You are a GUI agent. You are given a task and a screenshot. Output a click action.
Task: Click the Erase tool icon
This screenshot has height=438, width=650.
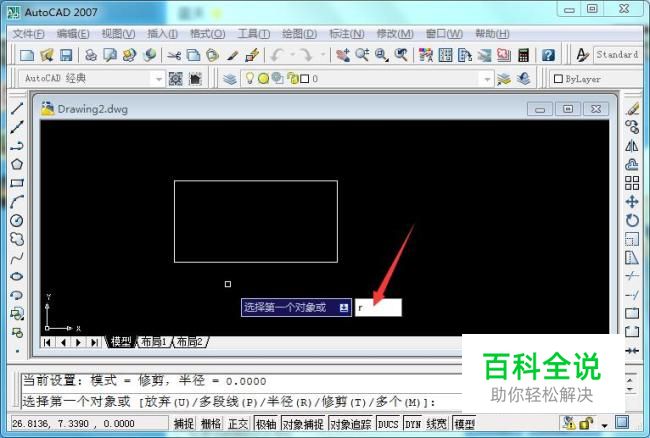click(x=632, y=109)
